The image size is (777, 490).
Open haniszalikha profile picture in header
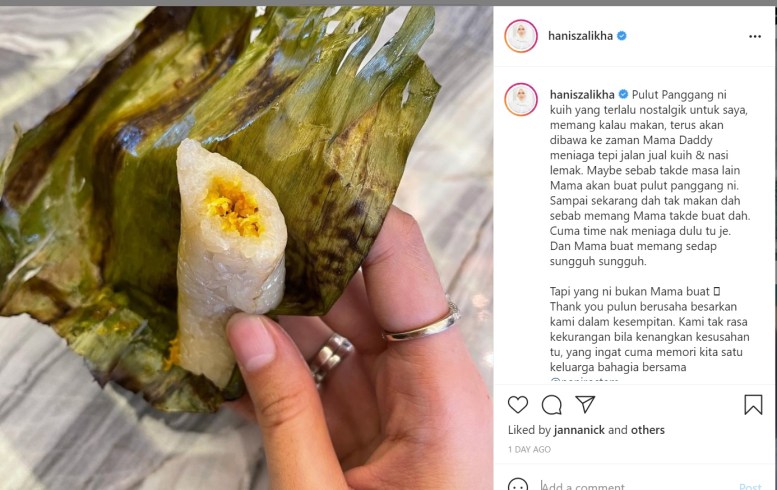tap(521, 36)
